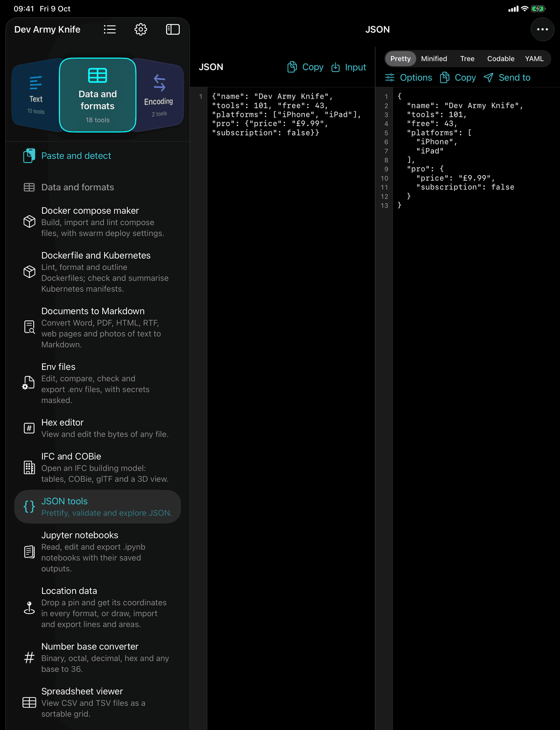Viewport: 560px width, 730px height.
Task: Select JSON tools in sidebar
Action: 98,507
